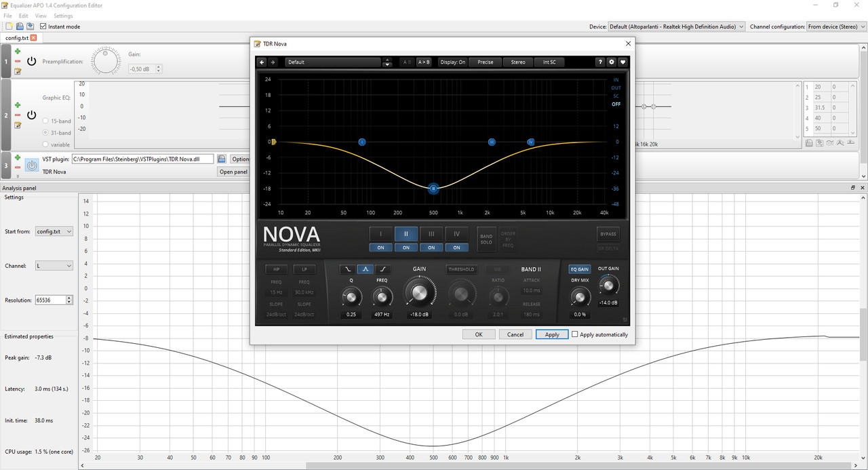Viewport: 868px width, 470px height.
Task: Open the Edit menu
Action: pos(24,16)
